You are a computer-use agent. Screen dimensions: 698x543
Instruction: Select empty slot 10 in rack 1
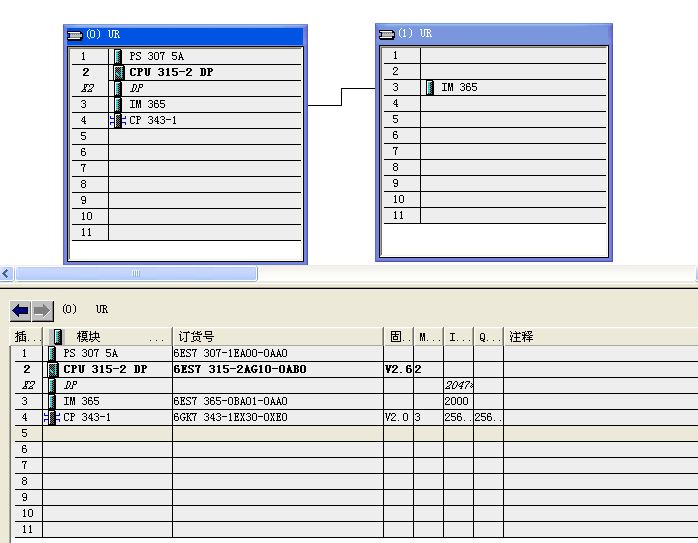click(495, 199)
